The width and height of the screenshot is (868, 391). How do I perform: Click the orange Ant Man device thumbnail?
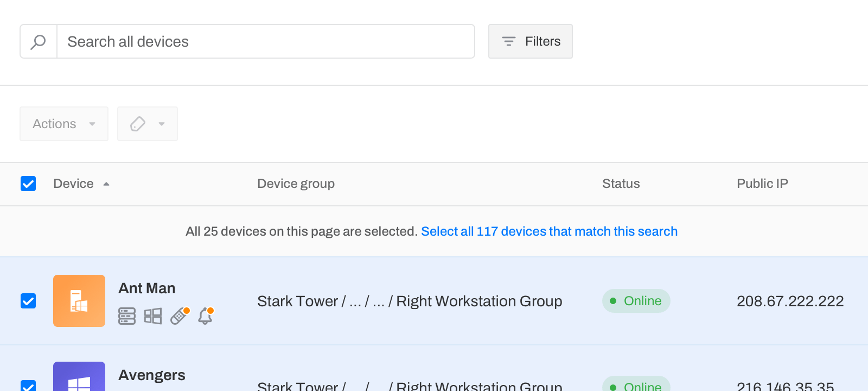(79, 301)
